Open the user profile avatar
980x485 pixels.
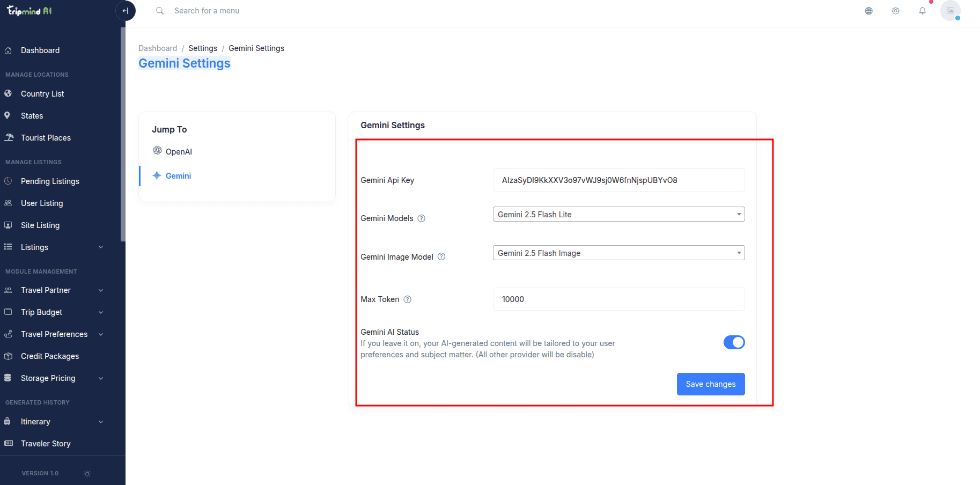[950, 11]
